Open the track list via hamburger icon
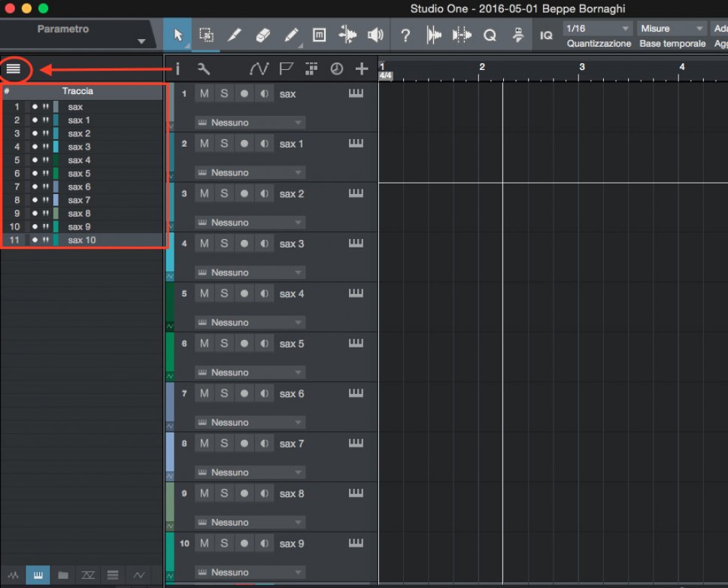The width and height of the screenshot is (728, 588). coord(14,69)
